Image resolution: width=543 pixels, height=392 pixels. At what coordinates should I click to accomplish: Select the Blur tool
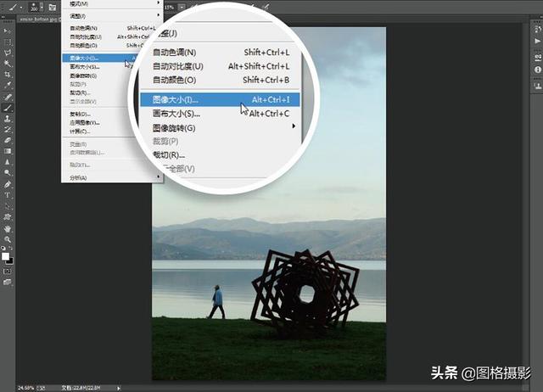pyautogui.click(x=8, y=162)
